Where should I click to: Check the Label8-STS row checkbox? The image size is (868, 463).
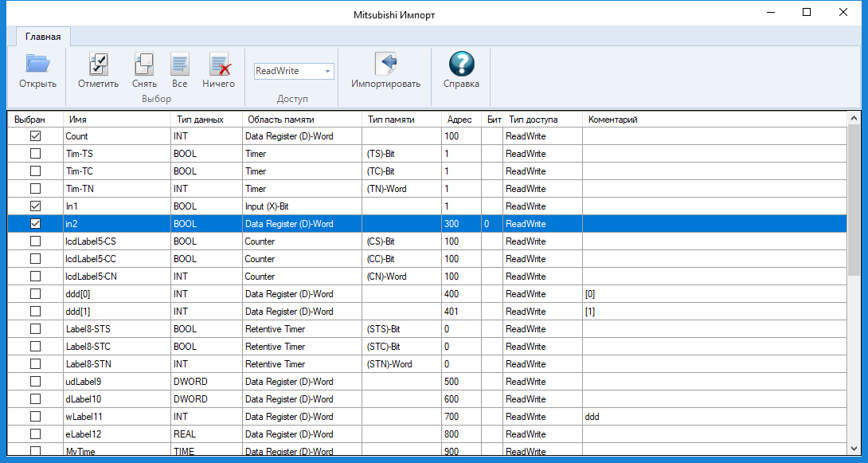pyautogui.click(x=35, y=329)
